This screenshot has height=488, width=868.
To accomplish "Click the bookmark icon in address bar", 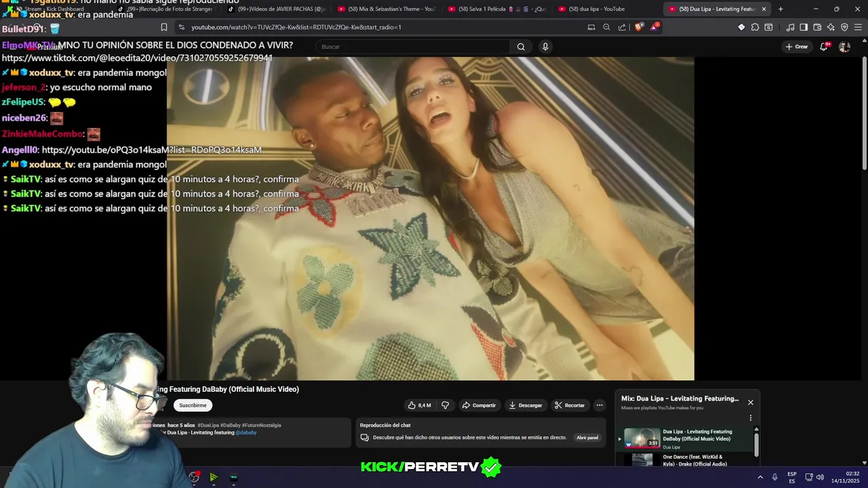I will [163, 27].
